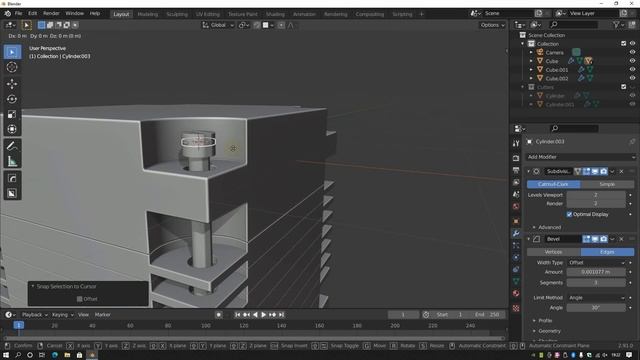Image resolution: width=640 pixels, height=360 pixels.
Task: Open the Object properties tab
Action: 516,221
